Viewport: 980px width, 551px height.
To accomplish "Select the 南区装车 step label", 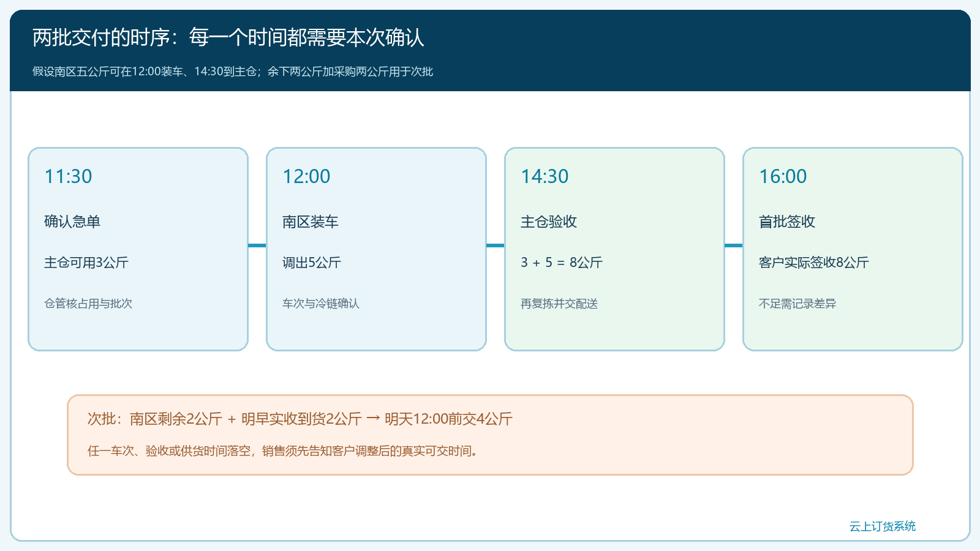I will 311,222.
